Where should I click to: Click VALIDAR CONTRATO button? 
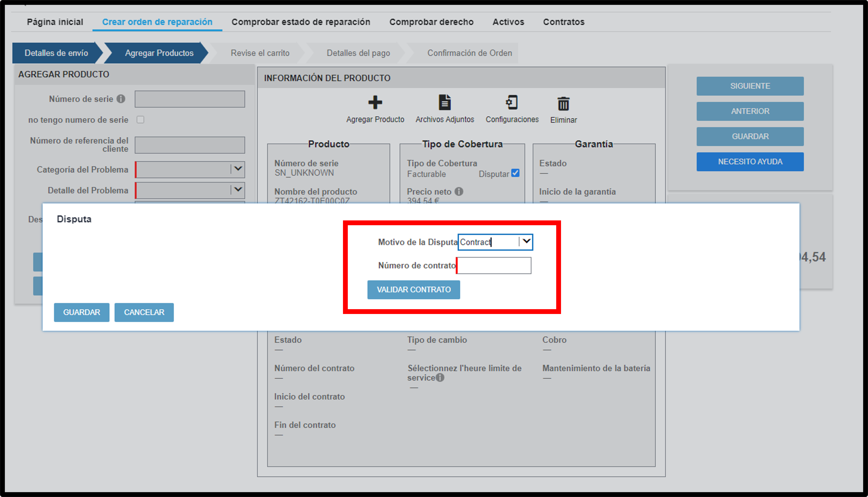(x=413, y=289)
